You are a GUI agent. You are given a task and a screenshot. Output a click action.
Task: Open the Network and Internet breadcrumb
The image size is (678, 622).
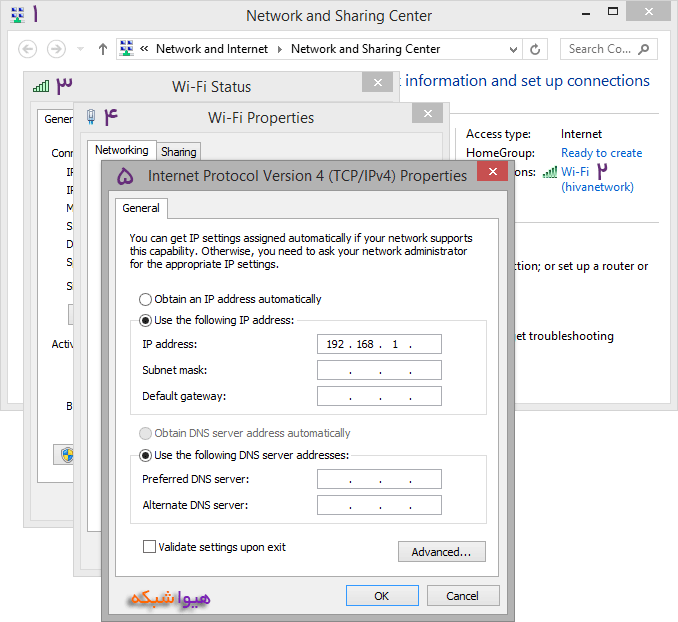(212, 49)
